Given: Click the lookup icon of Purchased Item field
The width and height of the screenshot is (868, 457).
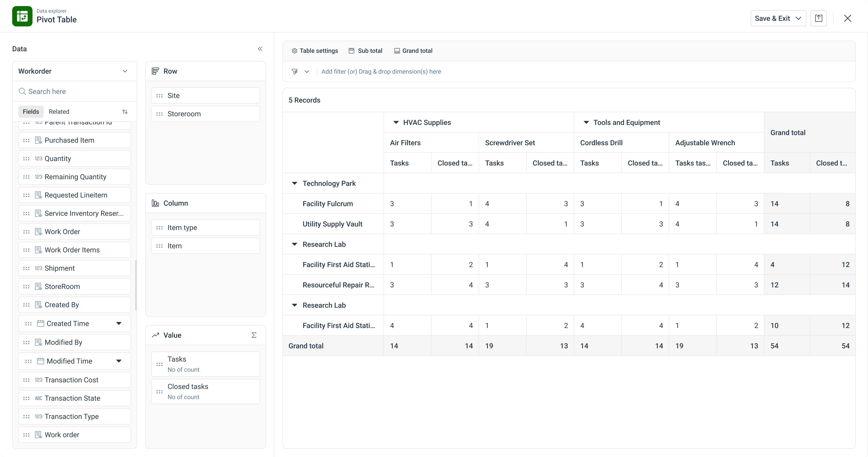Looking at the screenshot, I should pyautogui.click(x=38, y=140).
